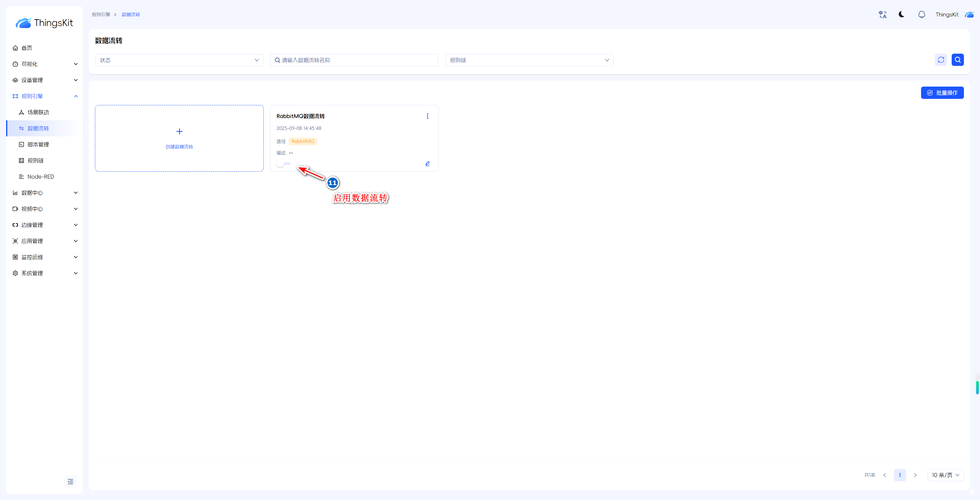
Task: Click the edit pencil on RabbitMQ card
Action: pyautogui.click(x=427, y=164)
